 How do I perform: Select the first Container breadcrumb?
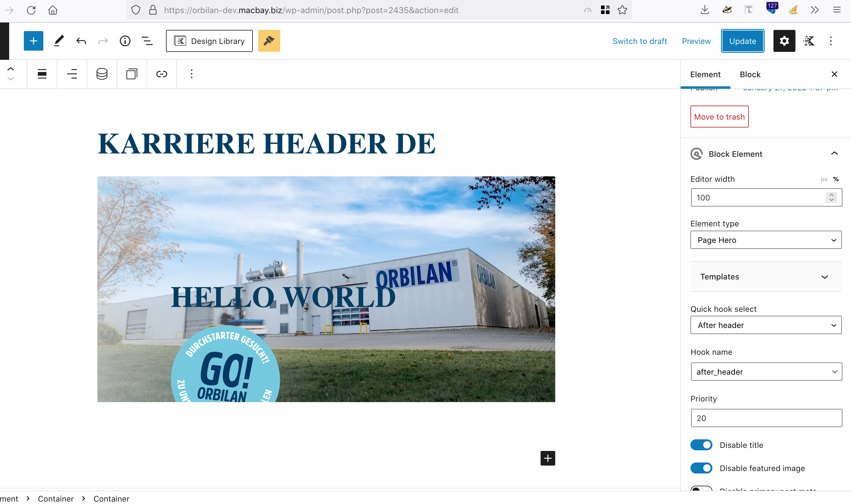pyautogui.click(x=56, y=499)
